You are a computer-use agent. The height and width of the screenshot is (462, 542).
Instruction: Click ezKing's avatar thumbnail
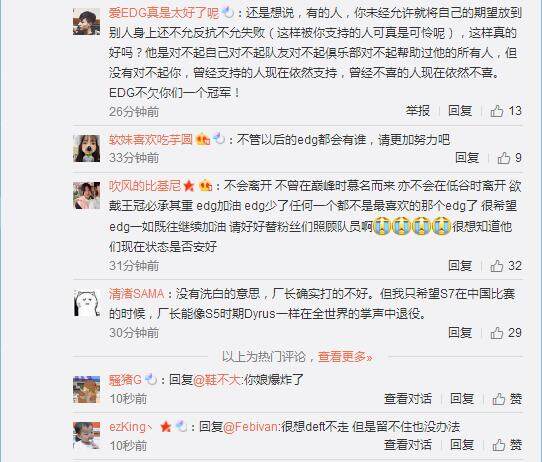[86, 435]
